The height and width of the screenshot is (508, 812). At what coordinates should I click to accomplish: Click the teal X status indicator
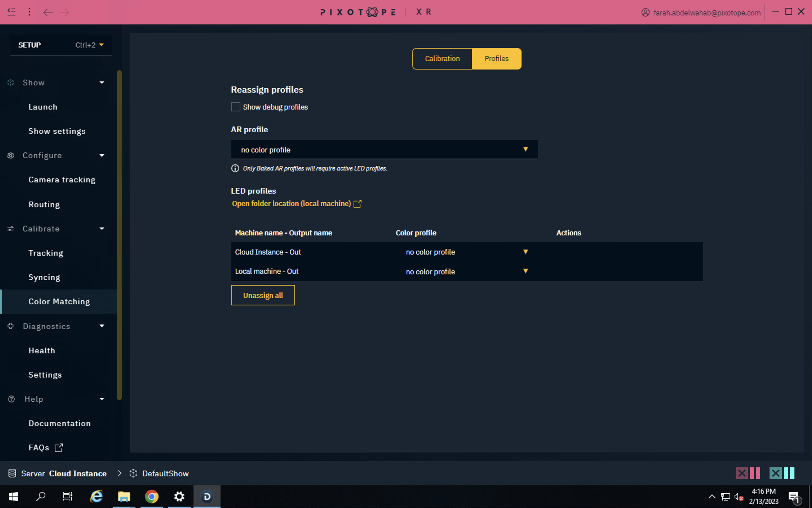775,473
